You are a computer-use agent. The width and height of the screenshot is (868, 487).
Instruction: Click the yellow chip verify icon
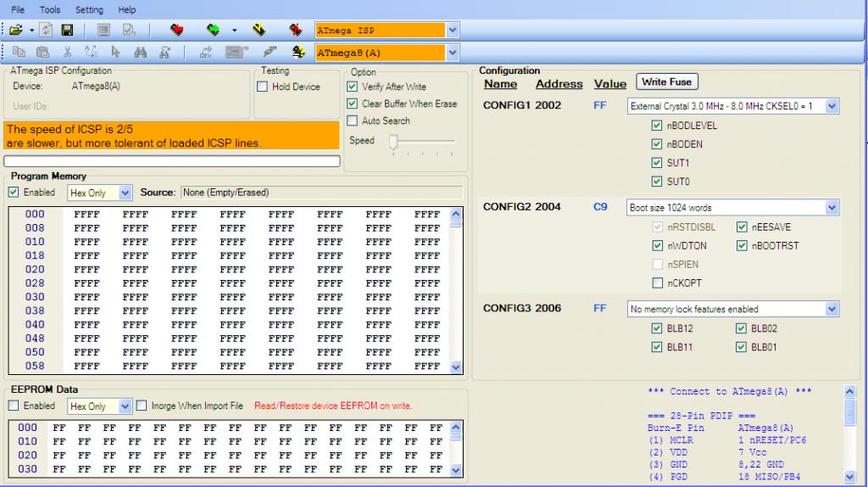point(259,31)
